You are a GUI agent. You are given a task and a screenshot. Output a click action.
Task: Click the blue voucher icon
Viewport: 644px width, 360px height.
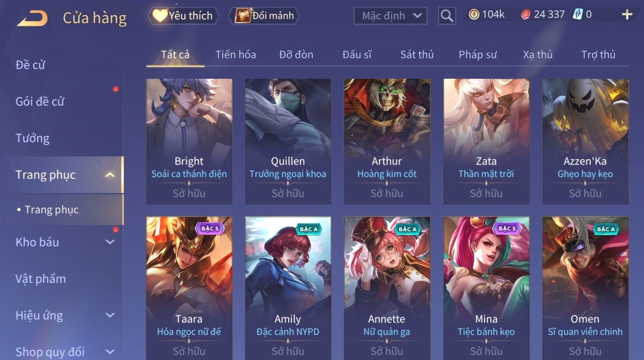(x=578, y=15)
